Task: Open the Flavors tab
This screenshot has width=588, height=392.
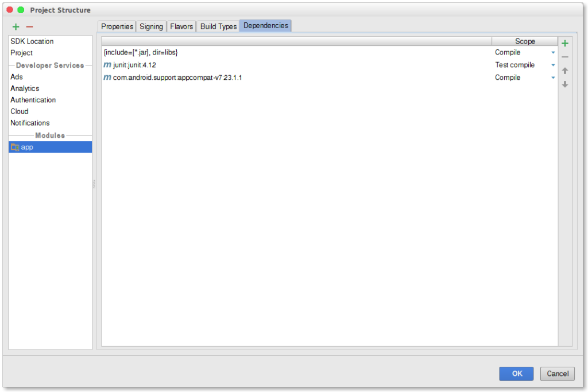Action: pyautogui.click(x=181, y=26)
